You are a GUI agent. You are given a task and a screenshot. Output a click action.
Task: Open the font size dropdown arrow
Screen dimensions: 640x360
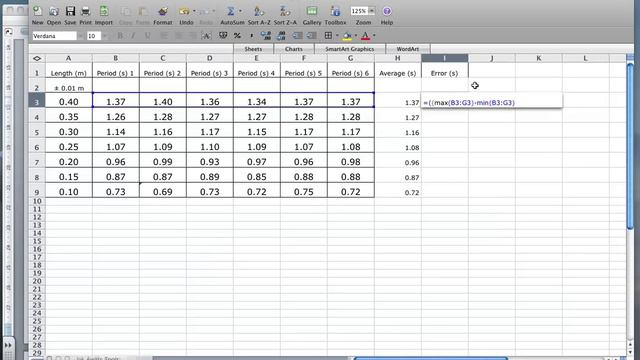coord(105,36)
